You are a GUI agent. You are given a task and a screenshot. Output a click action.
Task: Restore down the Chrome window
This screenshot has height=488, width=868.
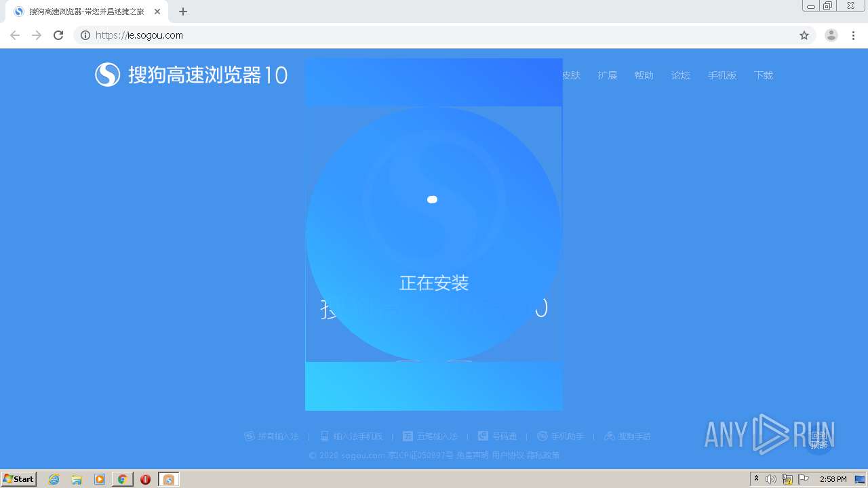tap(828, 6)
